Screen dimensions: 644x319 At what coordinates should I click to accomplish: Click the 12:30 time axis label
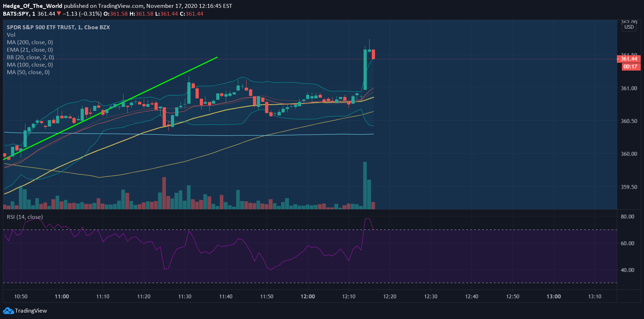pyautogui.click(x=431, y=297)
